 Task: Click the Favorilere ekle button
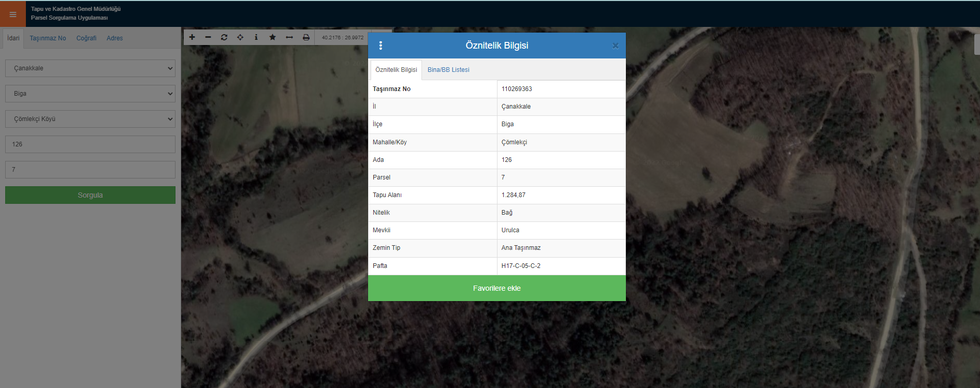496,288
